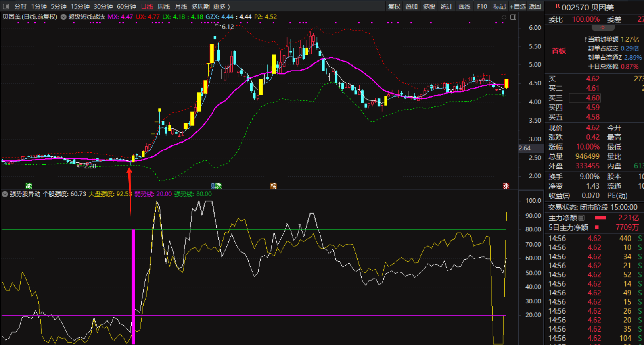The image size is (644, 345).
Task: Add stock with +自选 button
Action: point(518,6)
